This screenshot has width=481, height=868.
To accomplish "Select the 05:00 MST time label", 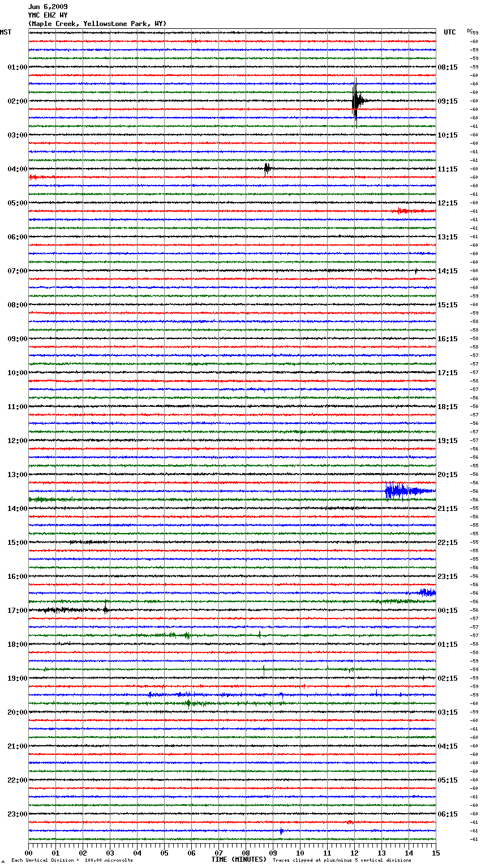I will tap(18, 203).
